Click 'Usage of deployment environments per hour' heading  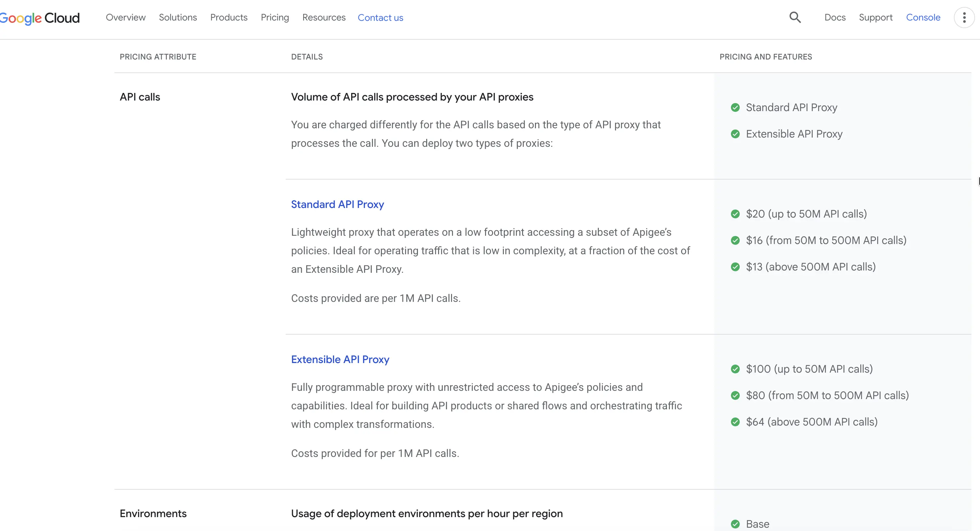427,513
